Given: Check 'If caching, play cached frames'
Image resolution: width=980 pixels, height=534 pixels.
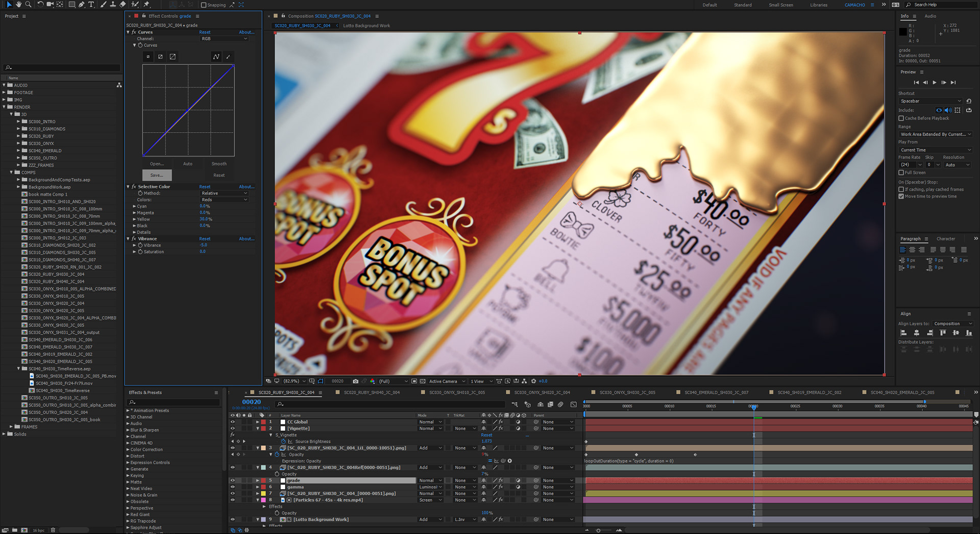Looking at the screenshot, I should [x=901, y=189].
